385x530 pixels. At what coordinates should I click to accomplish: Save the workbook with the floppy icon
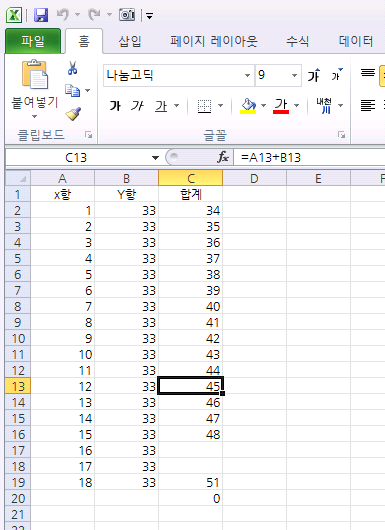(41, 15)
